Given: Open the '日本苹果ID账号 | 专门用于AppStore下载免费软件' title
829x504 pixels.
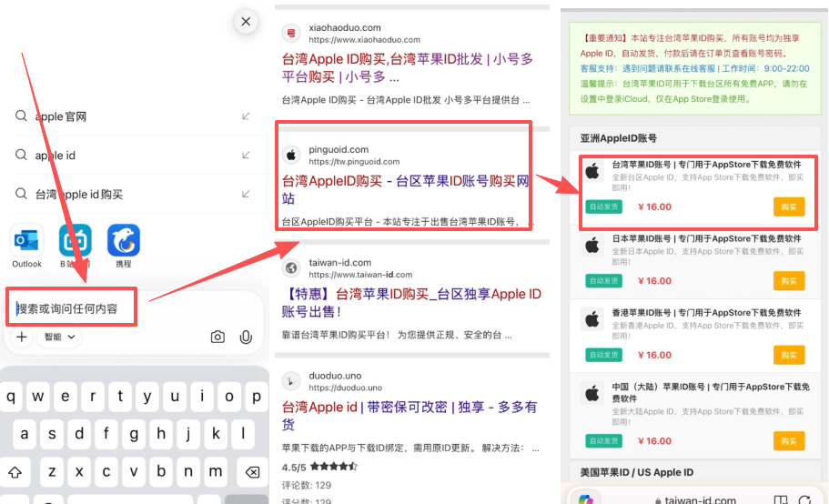Looking at the screenshot, I should (707, 238).
